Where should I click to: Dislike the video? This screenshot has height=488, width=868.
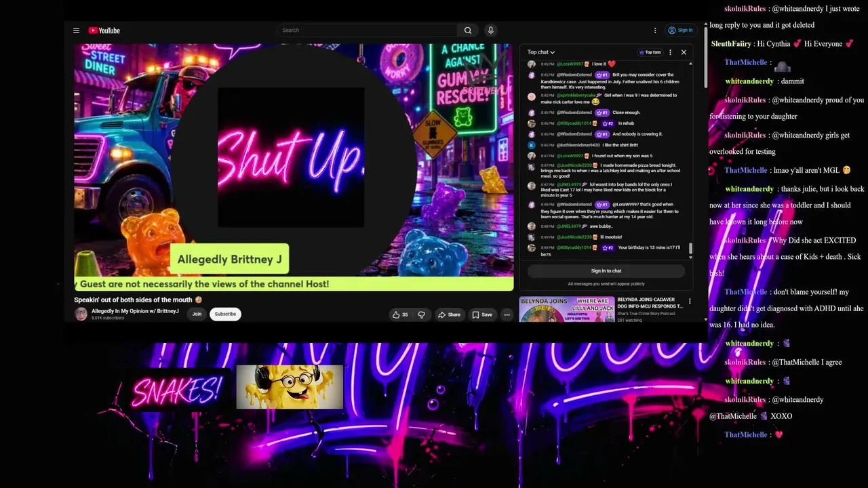(x=421, y=314)
